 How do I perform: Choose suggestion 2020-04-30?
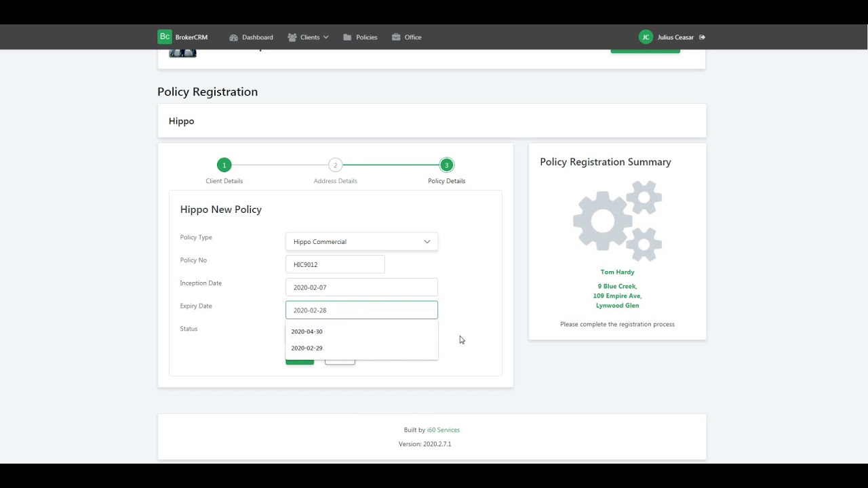coord(361,331)
